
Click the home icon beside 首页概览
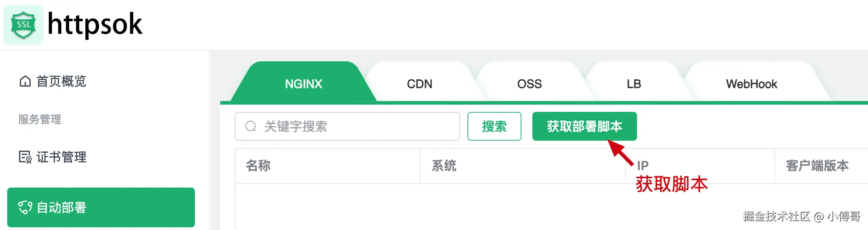(25, 81)
